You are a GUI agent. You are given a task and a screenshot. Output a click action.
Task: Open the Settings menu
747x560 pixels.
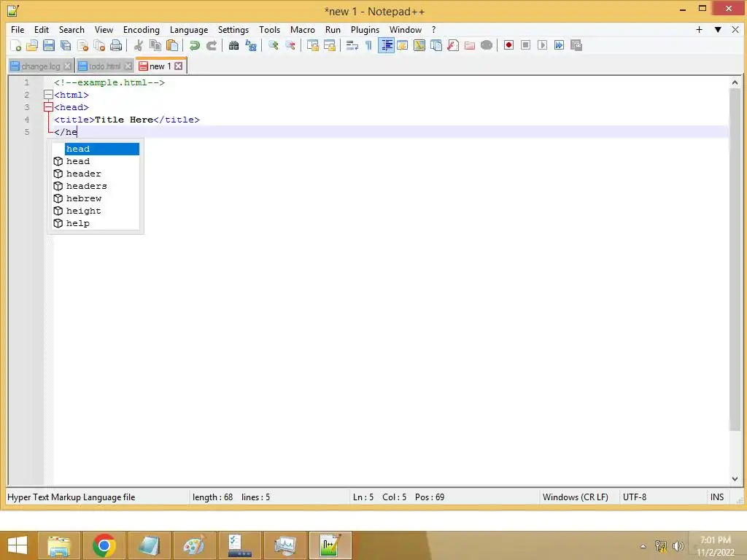233,29
